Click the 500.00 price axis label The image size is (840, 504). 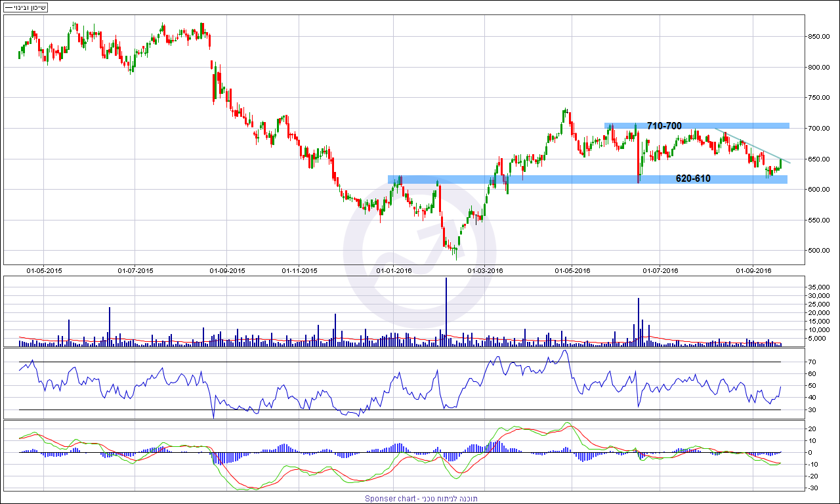tap(821, 251)
